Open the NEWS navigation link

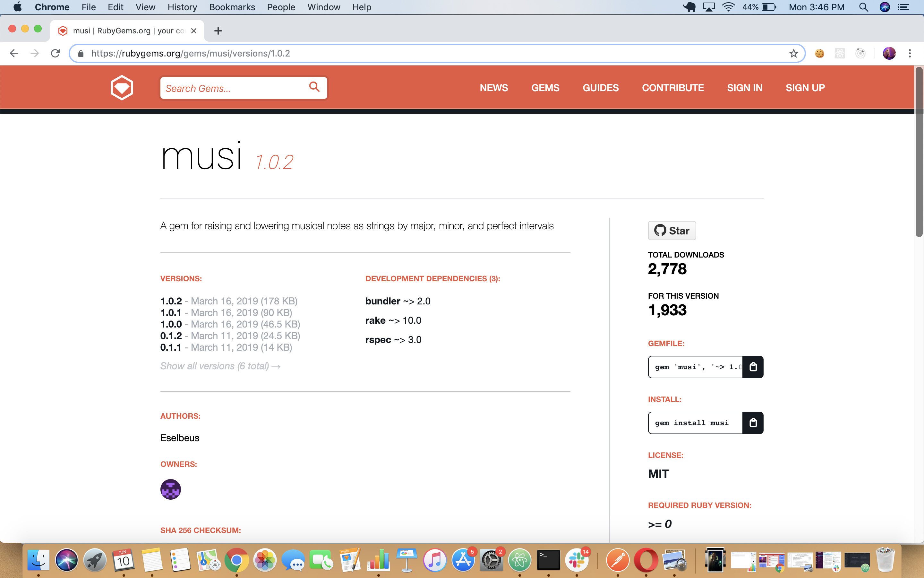494,88
